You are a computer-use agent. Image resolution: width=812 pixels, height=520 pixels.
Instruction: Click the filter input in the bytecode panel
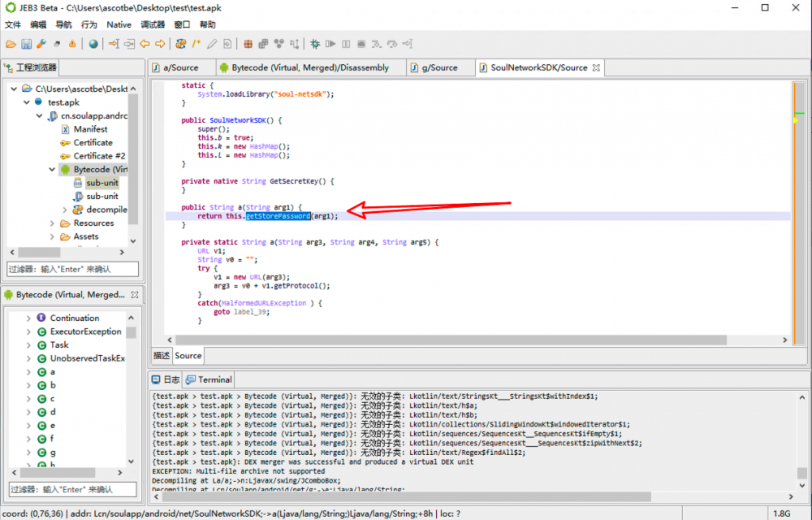(x=73, y=489)
